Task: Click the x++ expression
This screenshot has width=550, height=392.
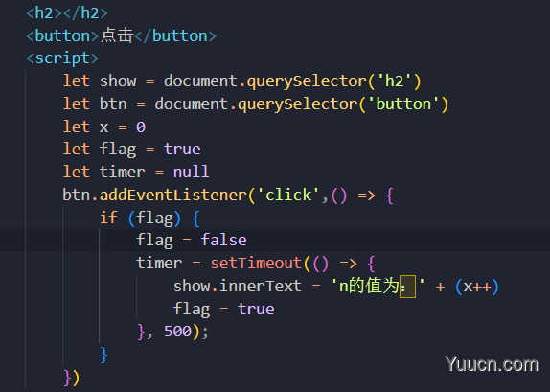Action: (x=477, y=288)
